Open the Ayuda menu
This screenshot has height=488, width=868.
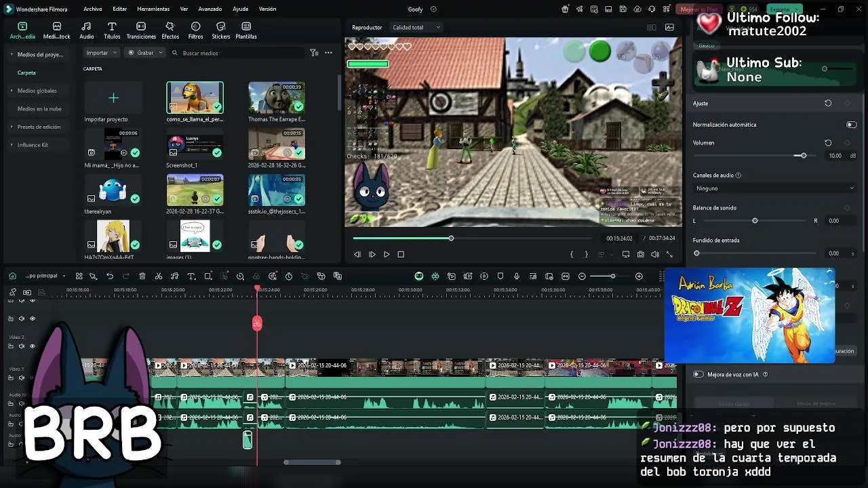[x=240, y=9]
